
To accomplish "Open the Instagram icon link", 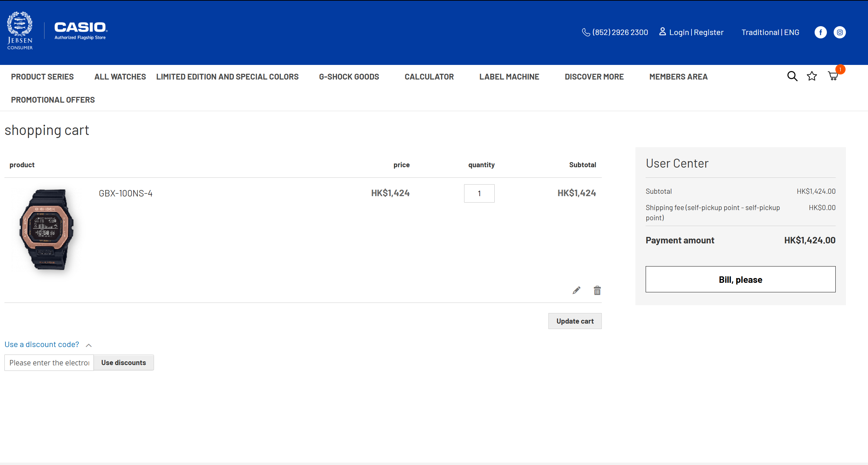I will click(x=839, y=32).
